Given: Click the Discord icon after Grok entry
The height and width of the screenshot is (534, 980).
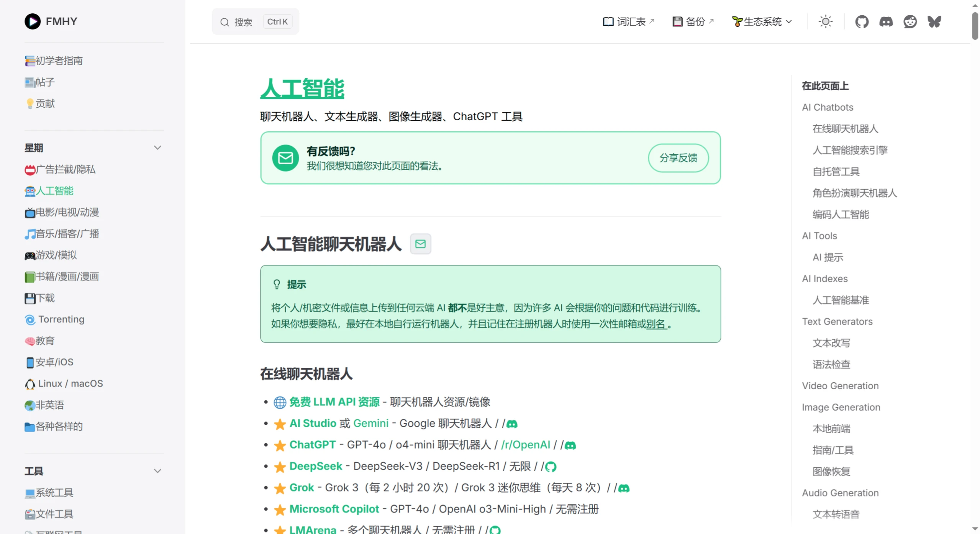Looking at the screenshot, I should coord(624,488).
